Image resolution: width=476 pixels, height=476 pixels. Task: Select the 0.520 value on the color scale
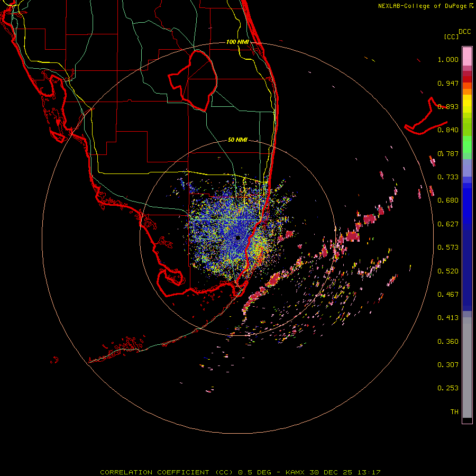[x=448, y=271]
